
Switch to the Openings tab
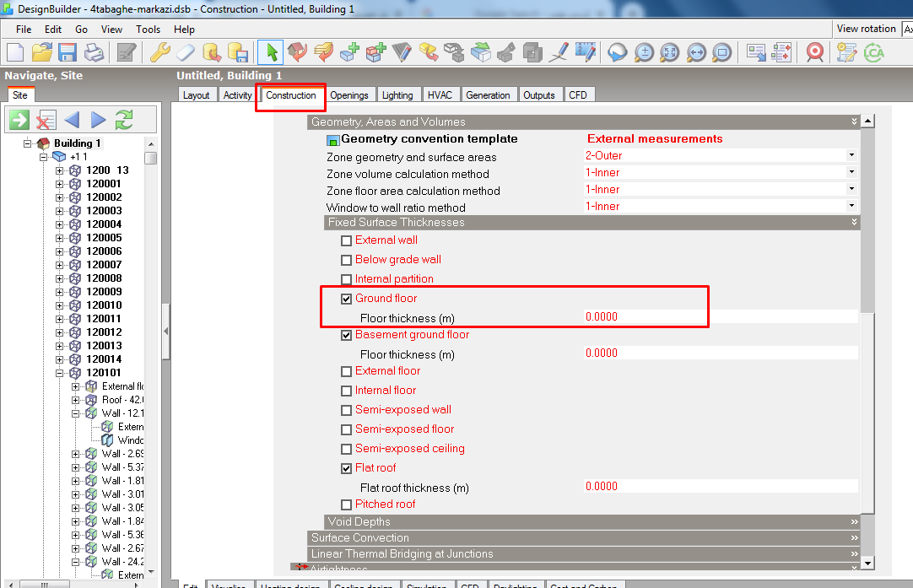[349, 94]
